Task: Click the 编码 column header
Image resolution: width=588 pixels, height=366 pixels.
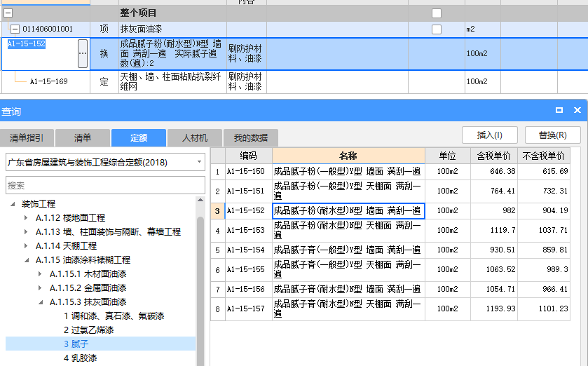Action: coord(248,156)
